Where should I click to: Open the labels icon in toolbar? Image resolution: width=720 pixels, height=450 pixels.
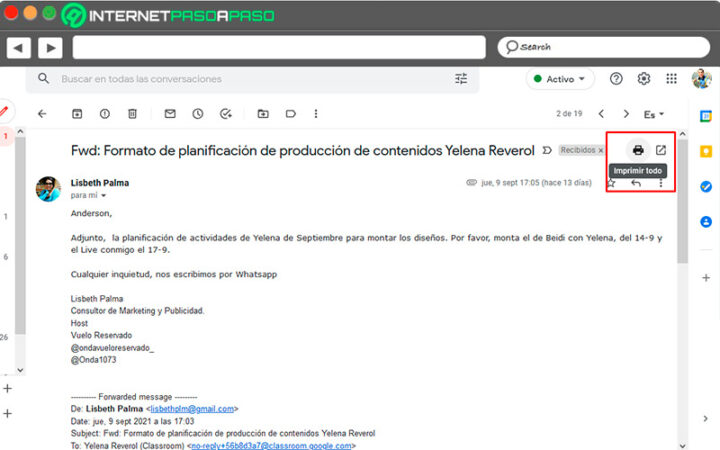[291, 114]
